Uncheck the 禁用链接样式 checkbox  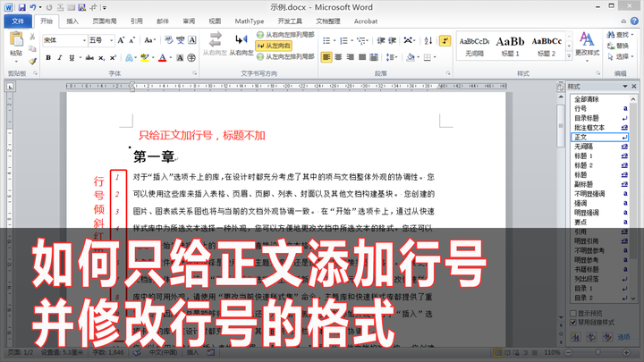573,323
